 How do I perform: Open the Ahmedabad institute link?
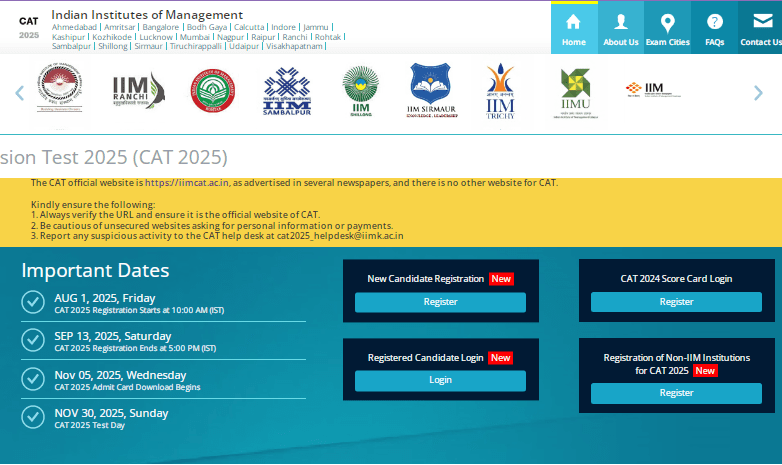click(x=75, y=27)
